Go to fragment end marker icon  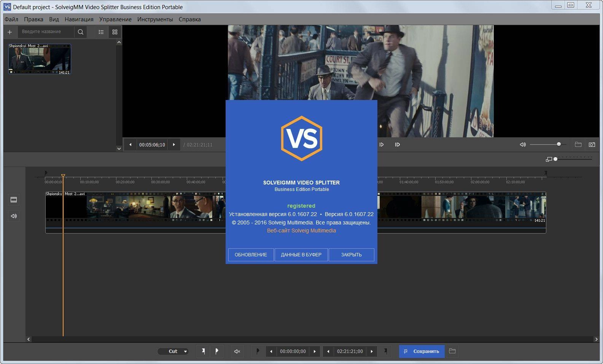pos(385,351)
